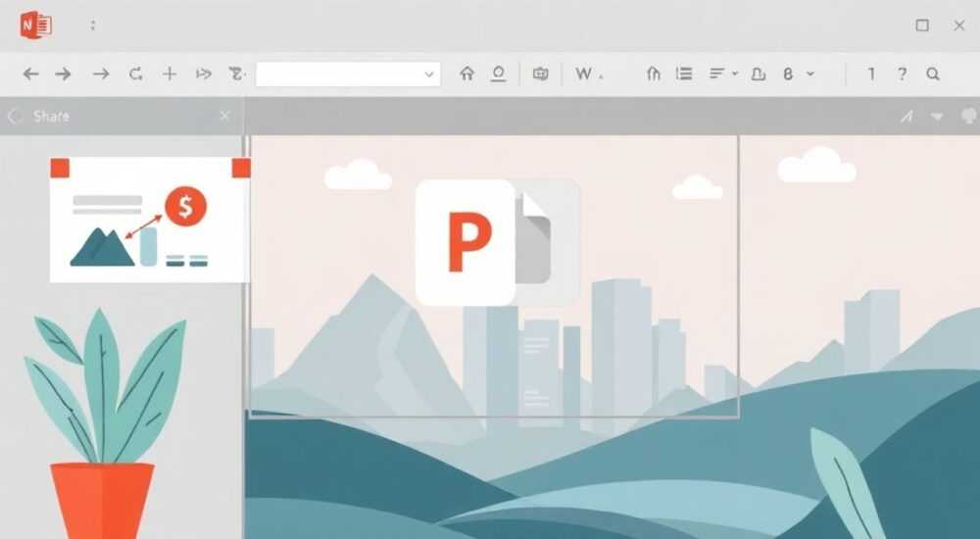Click the underlined circle icon in toolbar
The width and height of the screenshot is (980, 539).
498,74
